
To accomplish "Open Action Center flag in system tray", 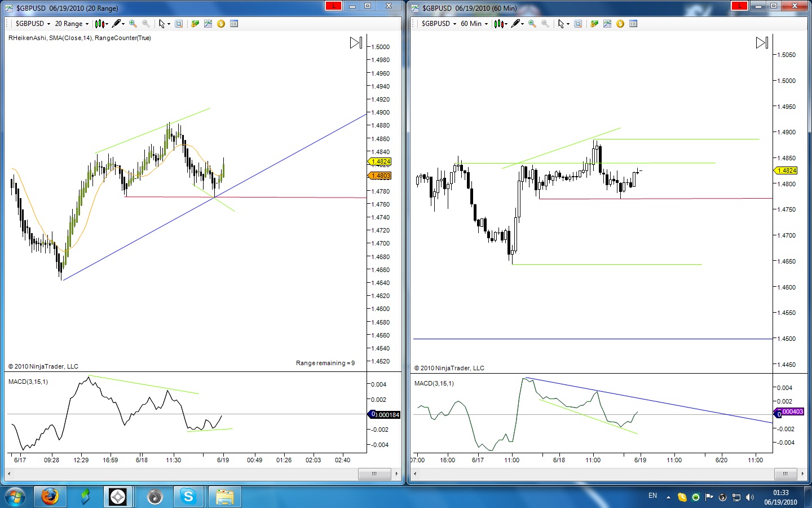I will tap(709, 497).
